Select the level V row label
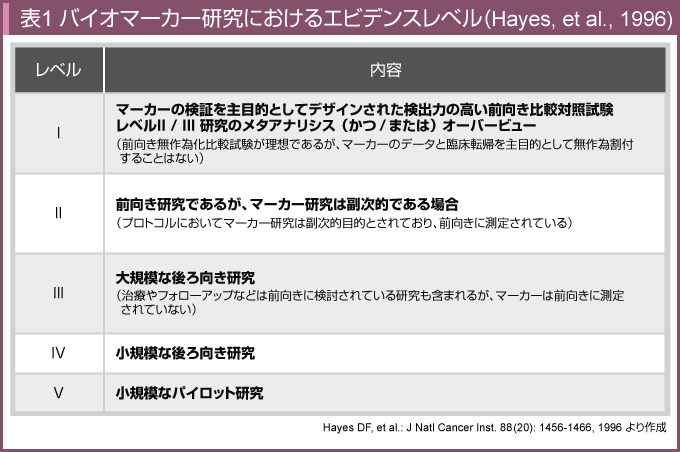Screen dimensions: 680x452 pyautogui.click(x=58, y=392)
